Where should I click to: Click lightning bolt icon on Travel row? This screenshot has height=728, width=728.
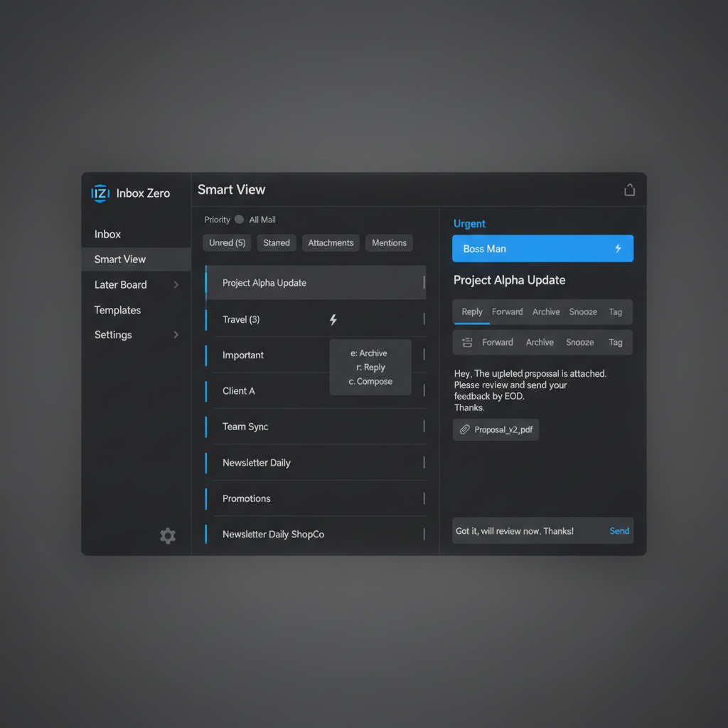click(x=333, y=320)
